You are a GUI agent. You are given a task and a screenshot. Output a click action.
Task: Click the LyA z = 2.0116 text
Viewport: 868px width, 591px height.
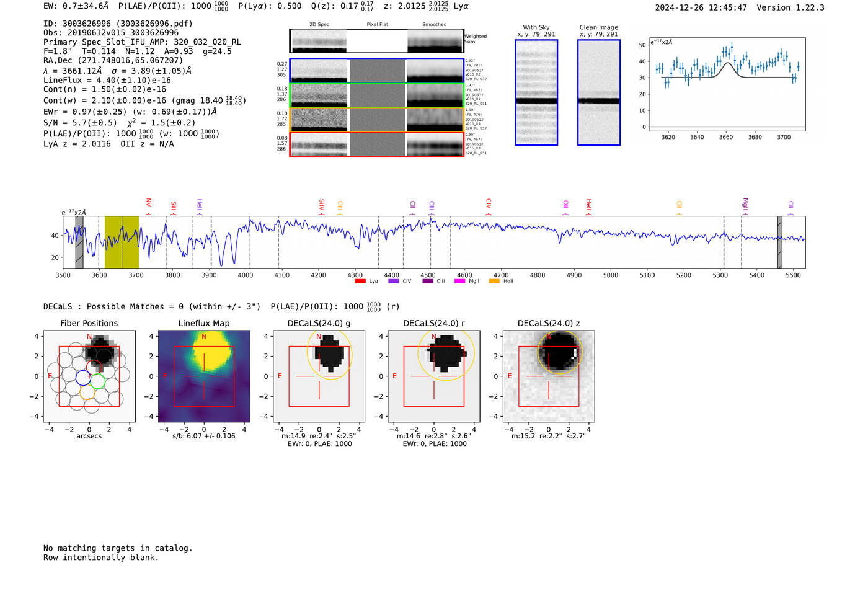click(x=77, y=144)
